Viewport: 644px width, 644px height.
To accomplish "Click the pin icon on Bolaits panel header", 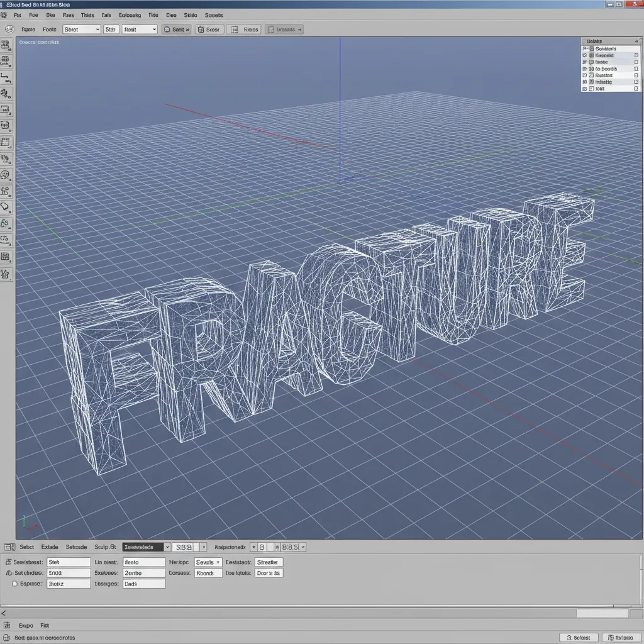I will pos(636,41).
